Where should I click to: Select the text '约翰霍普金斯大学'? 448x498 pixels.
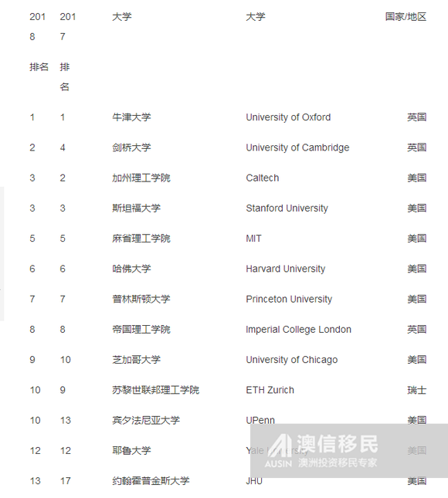pos(151,481)
